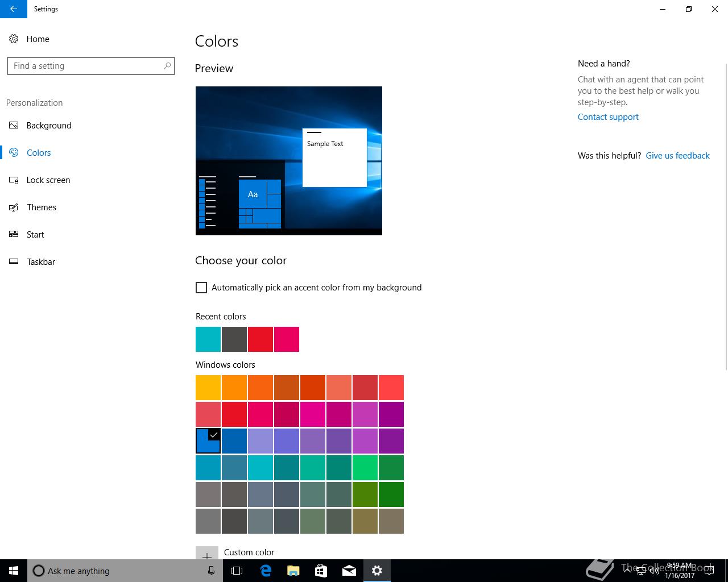Click the Background picture icon in sidebar

[x=14, y=125]
